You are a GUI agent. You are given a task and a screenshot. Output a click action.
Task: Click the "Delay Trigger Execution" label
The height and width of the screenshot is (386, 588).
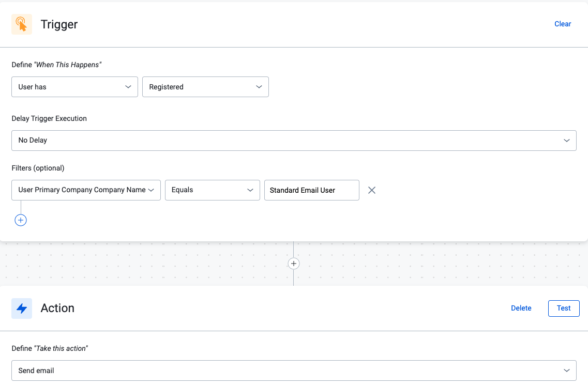[49, 118]
